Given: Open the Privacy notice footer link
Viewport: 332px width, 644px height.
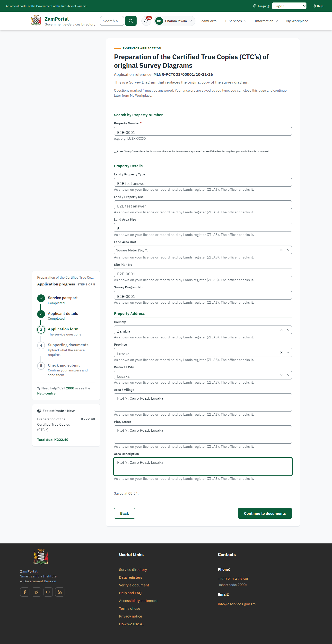Looking at the screenshot, I should pos(130,616).
